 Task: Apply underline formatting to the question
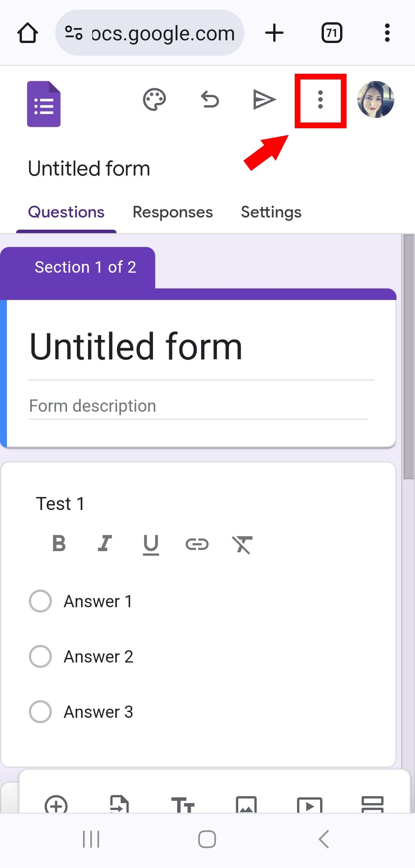(x=151, y=543)
